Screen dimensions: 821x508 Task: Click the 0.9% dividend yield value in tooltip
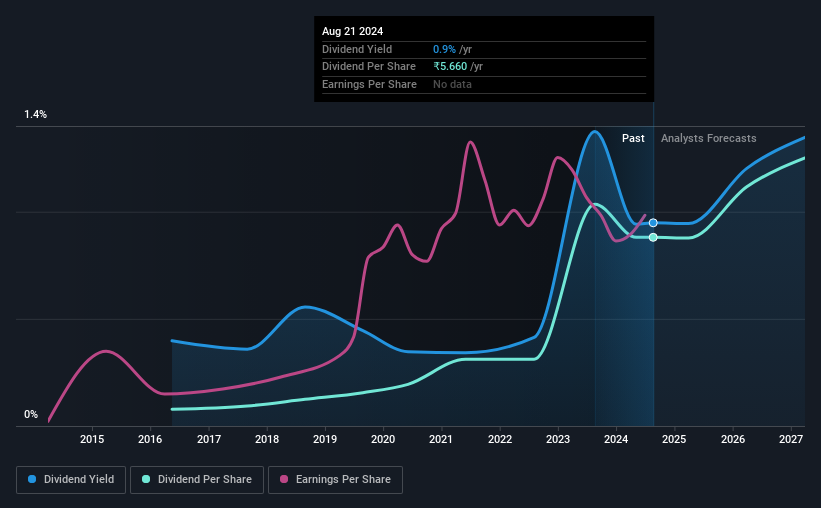click(x=444, y=49)
